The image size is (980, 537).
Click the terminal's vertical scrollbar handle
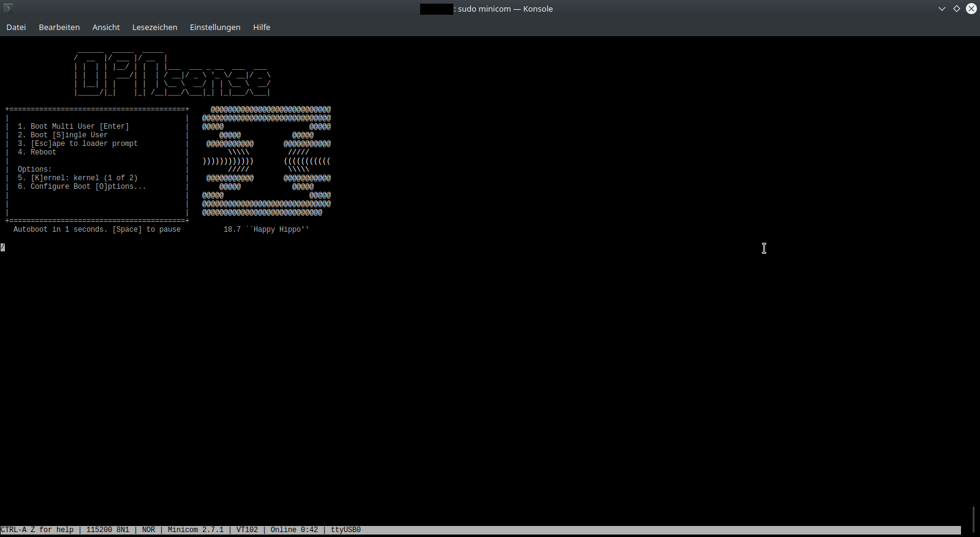[x=973, y=519]
